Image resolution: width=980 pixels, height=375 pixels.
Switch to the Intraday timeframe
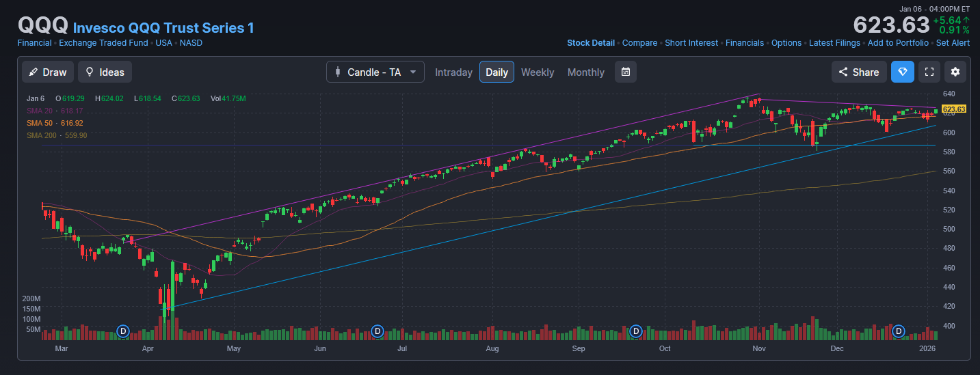tap(453, 72)
